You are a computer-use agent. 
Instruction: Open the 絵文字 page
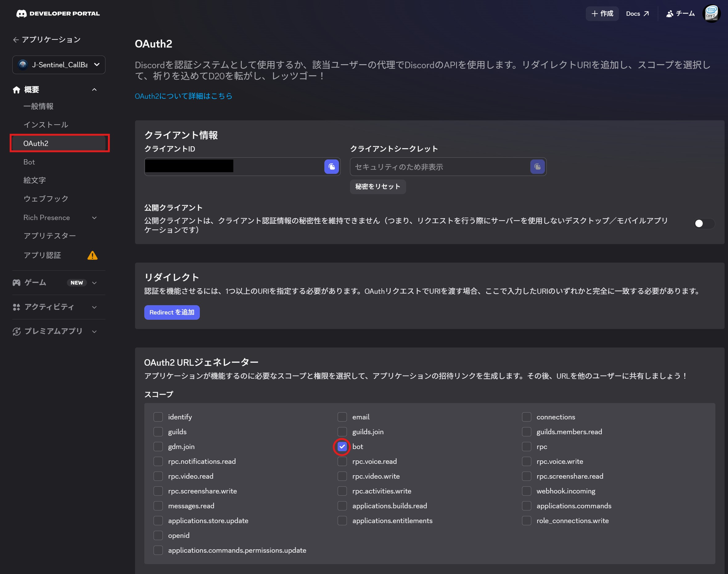click(34, 180)
